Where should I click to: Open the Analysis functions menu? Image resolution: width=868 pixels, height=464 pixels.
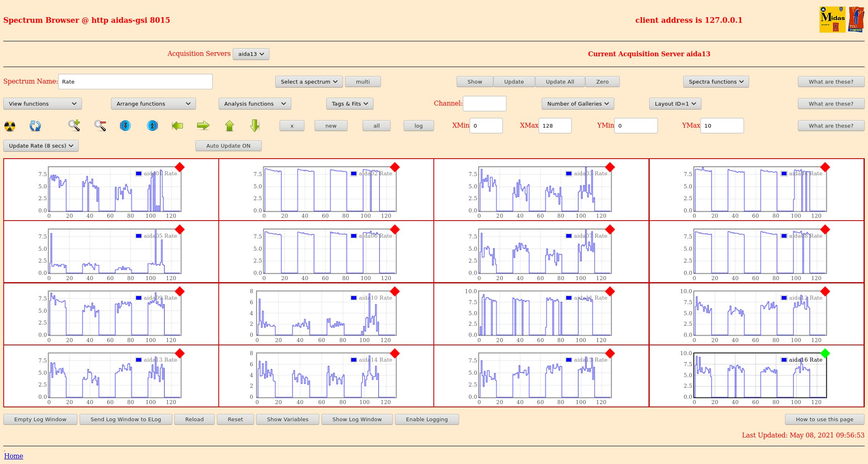[x=255, y=104]
